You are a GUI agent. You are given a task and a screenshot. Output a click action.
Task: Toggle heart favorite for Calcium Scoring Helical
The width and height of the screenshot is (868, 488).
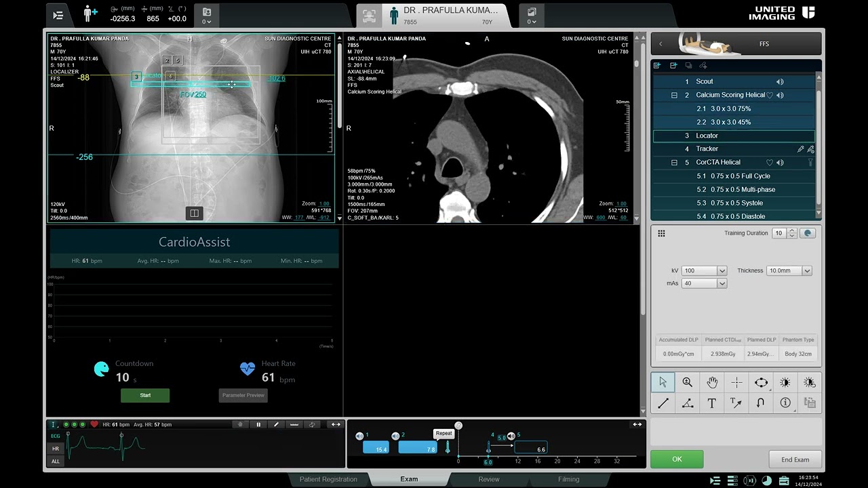(770, 96)
